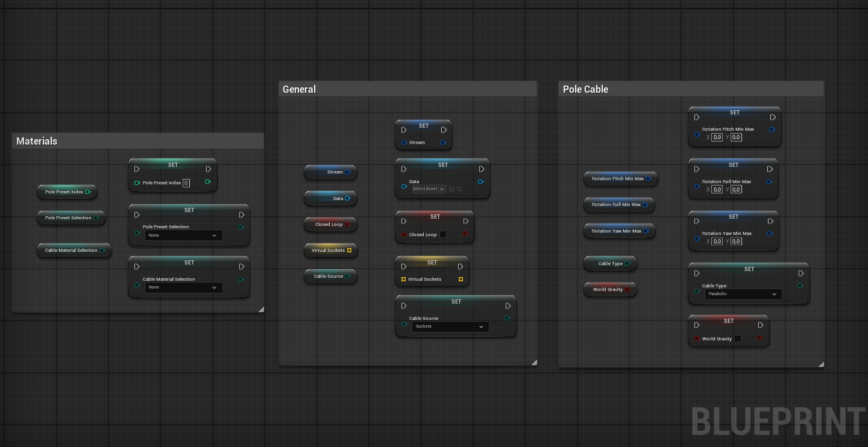Open the Cable Material Selection None dropdown
Viewport: 868px width, 447px height.
click(184, 287)
